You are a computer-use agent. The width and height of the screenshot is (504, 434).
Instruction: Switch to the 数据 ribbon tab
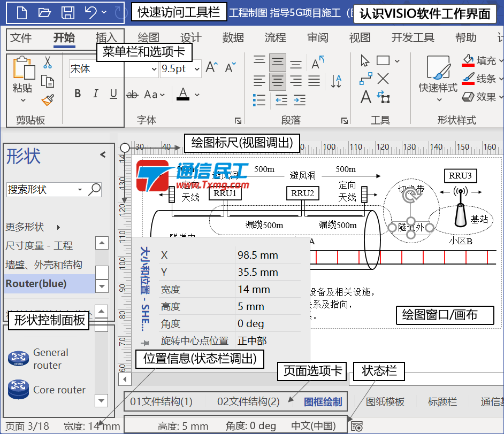coord(233,38)
